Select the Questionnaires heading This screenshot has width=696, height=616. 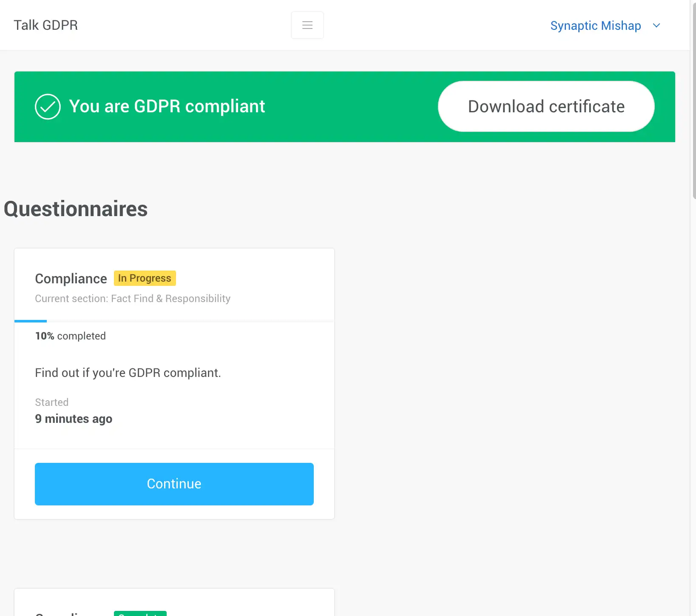(x=76, y=209)
